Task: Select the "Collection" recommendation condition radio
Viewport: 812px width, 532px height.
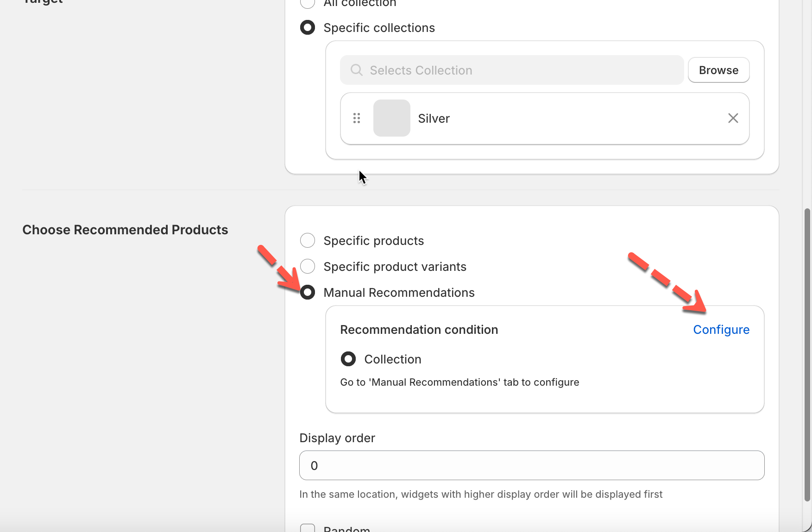Action: 348,359
